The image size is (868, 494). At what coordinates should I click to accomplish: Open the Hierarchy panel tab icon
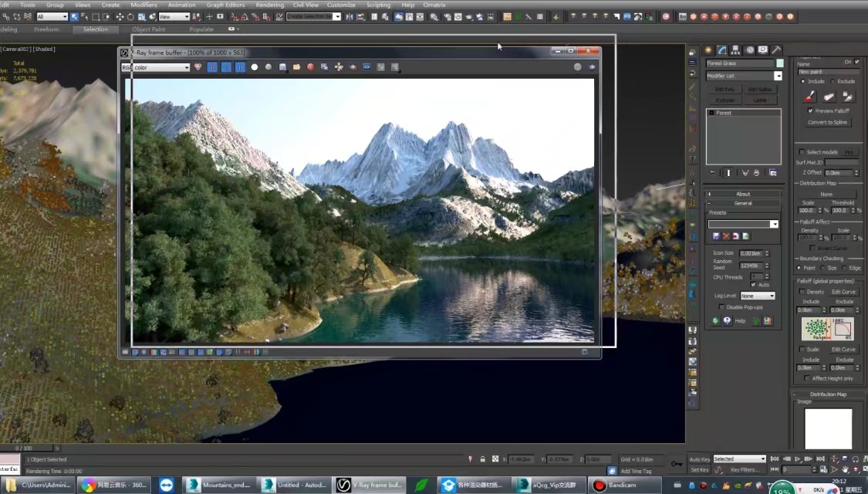pos(736,50)
